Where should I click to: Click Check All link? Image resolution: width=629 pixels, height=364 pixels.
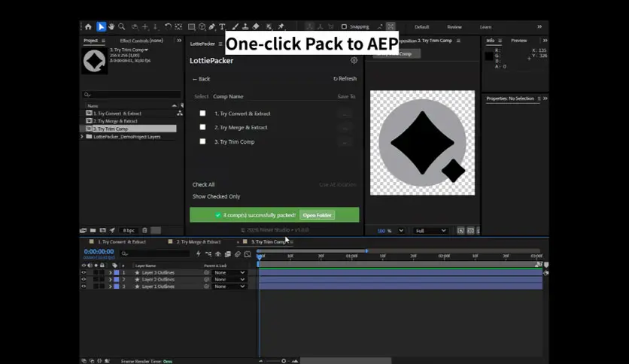pyautogui.click(x=203, y=184)
